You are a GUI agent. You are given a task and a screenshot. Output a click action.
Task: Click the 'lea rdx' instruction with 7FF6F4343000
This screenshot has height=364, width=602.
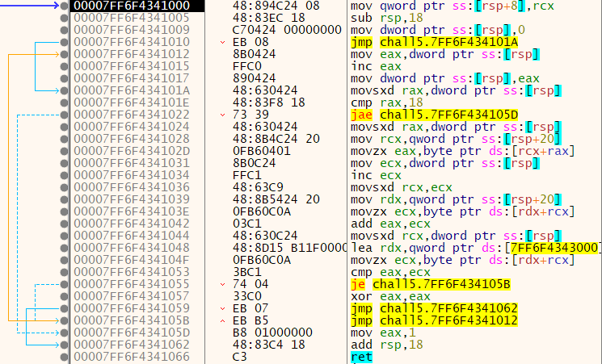[x=475, y=248]
